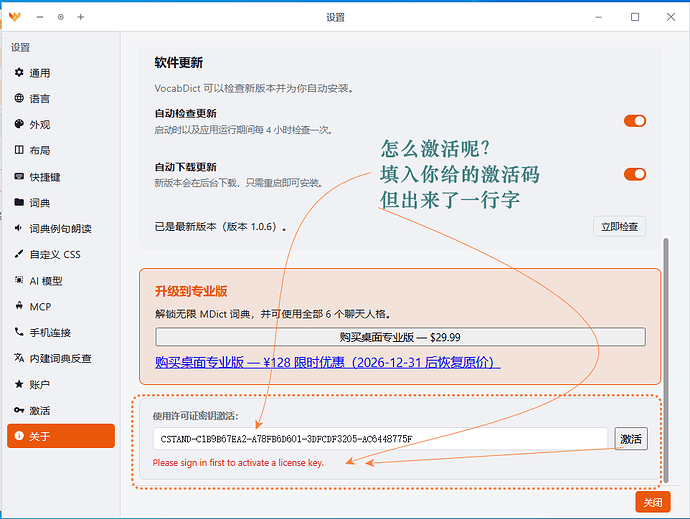The width and height of the screenshot is (690, 519).
Task: Open 词典例句朗读 settings
Action: 61,228
